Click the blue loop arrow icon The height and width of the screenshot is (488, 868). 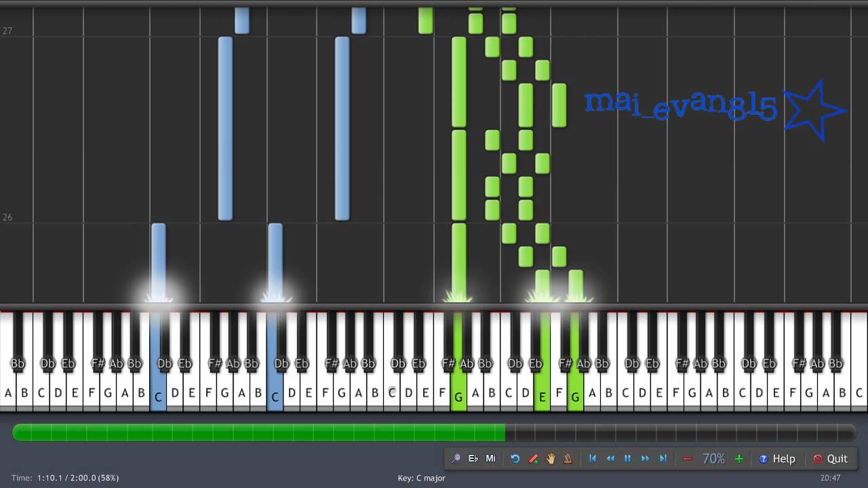pos(515,459)
